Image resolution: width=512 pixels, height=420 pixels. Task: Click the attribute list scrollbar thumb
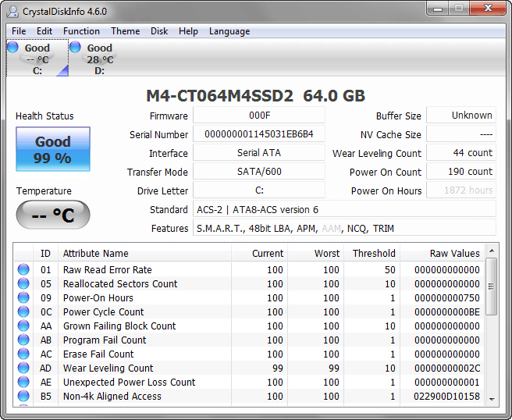(x=491, y=287)
